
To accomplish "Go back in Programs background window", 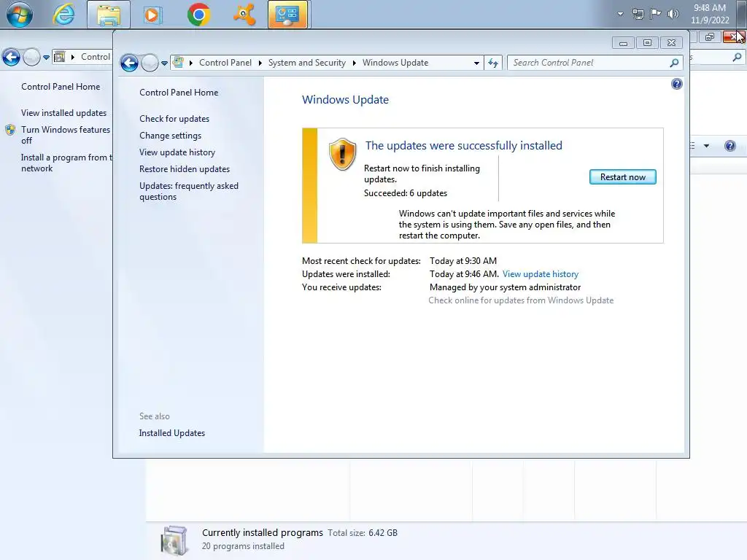I will (12, 58).
